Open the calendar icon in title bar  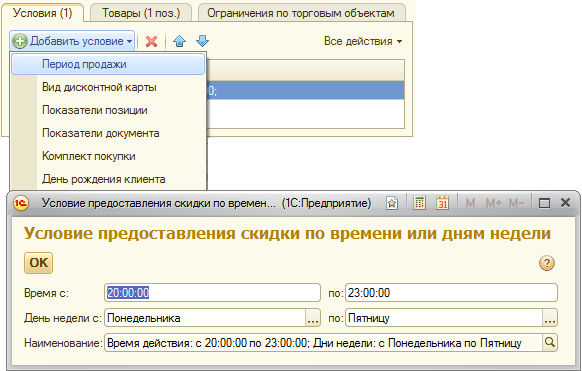tap(442, 203)
